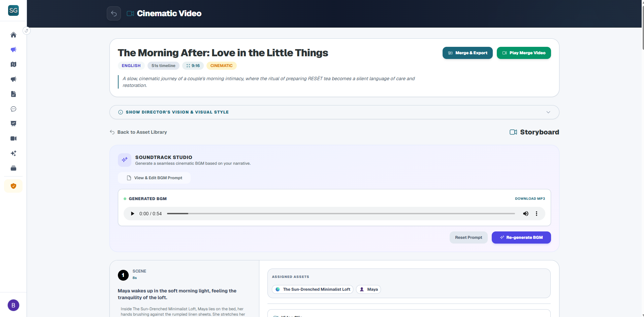
Task: Click the camera icon beside Cinematic Video
Action: (130, 13)
